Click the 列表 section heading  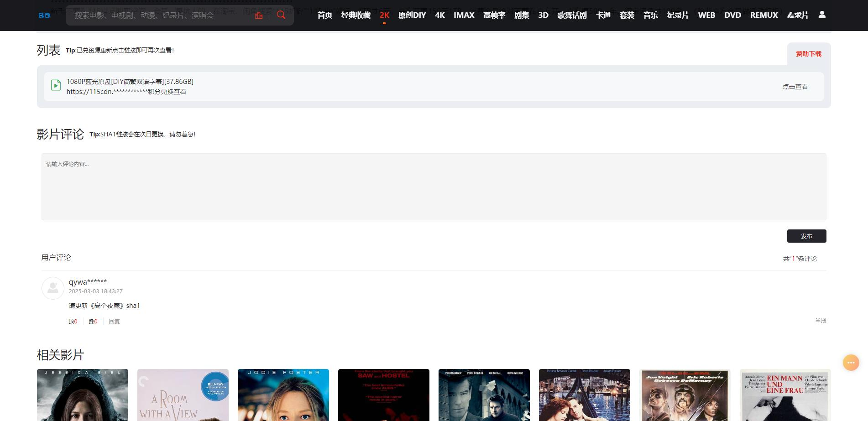click(x=48, y=50)
